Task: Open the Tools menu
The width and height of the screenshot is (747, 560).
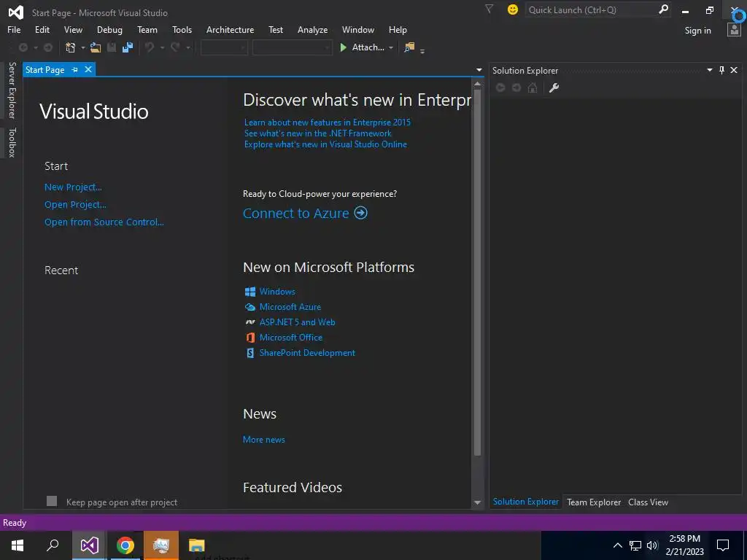Action: tap(182, 29)
